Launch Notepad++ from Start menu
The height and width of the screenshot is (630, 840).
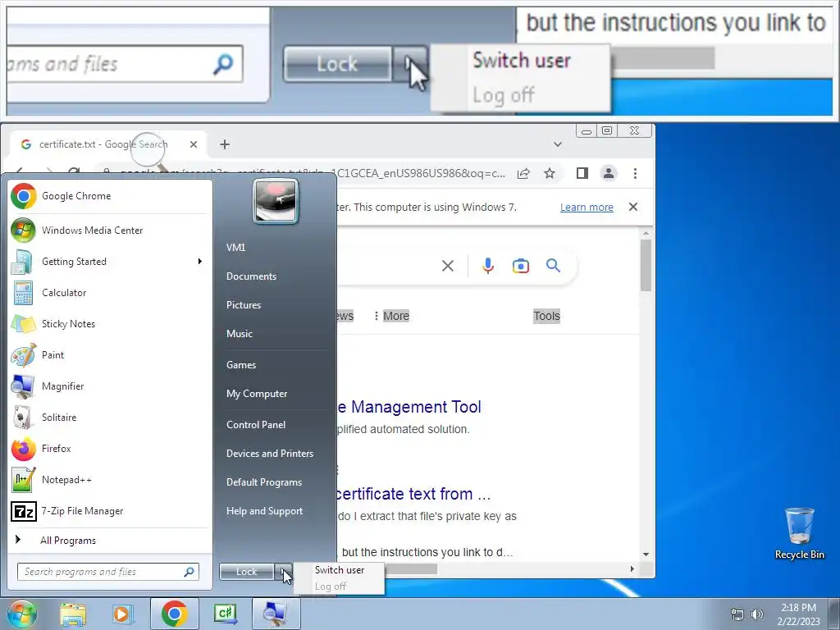[x=108, y=479]
